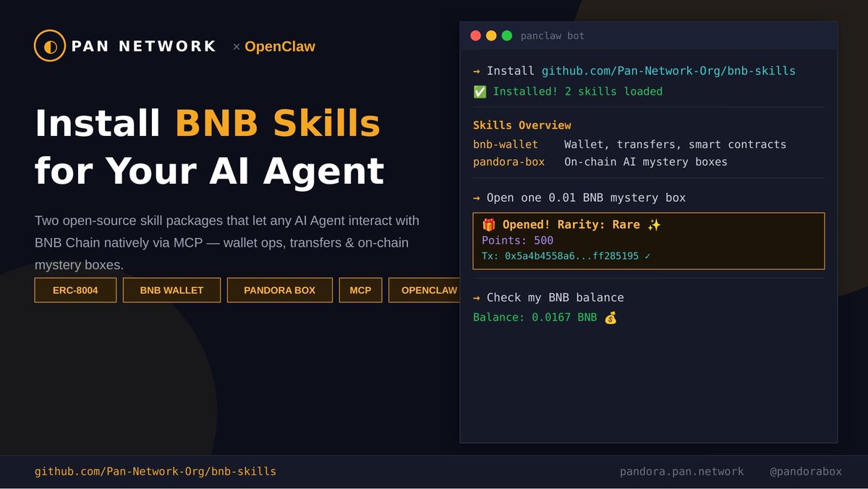Click the 'Two open-source skill packages' description paragraph
The height and width of the screenshot is (489, 868).
coord(227,242)
